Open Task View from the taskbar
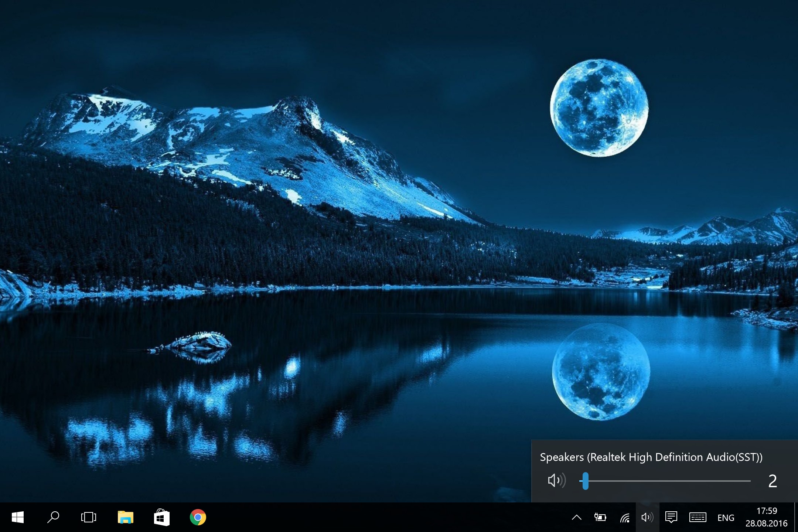 pos(89,517)
